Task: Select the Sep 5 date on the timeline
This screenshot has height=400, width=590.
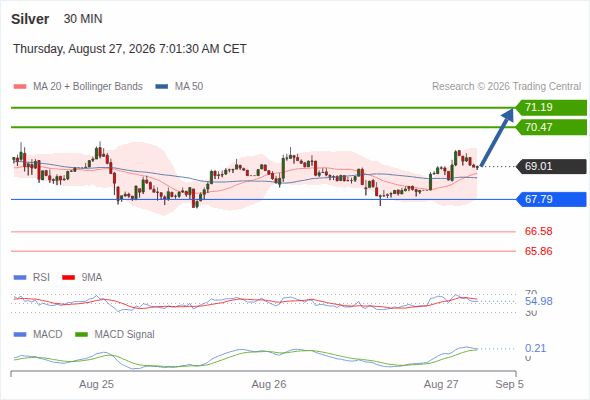Action: click(x=509, y=385)
